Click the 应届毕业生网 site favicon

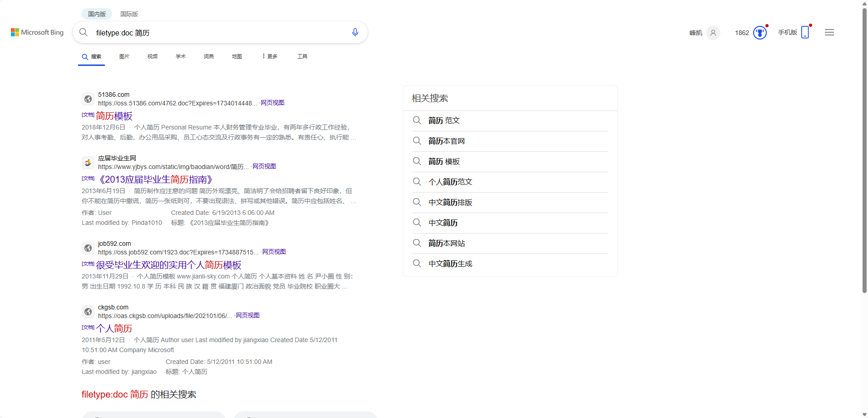point(88,162)
